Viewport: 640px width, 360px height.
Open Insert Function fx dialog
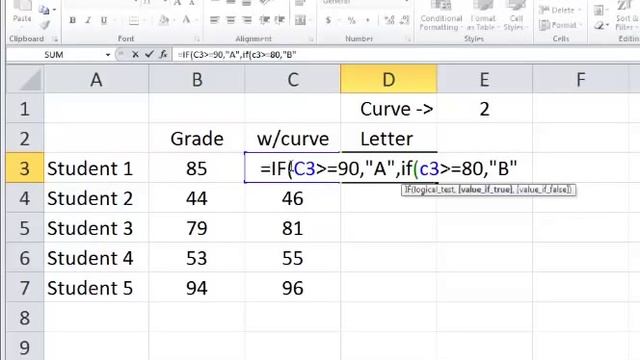(x=163, y=54)
